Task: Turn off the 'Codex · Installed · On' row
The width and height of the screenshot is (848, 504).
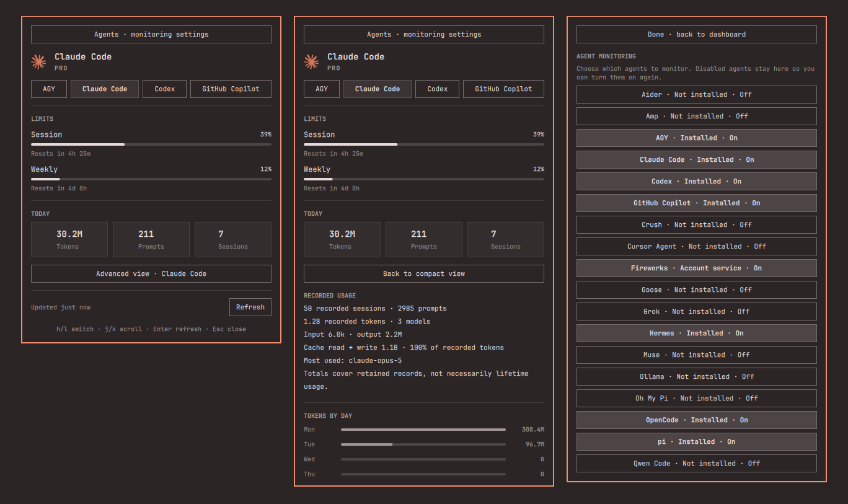Action: point(697,182)
